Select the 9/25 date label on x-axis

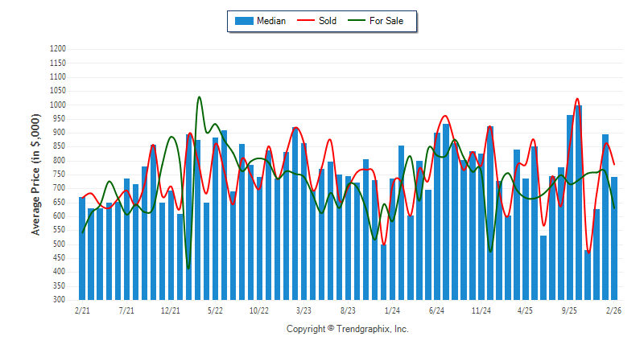point(570,310)
